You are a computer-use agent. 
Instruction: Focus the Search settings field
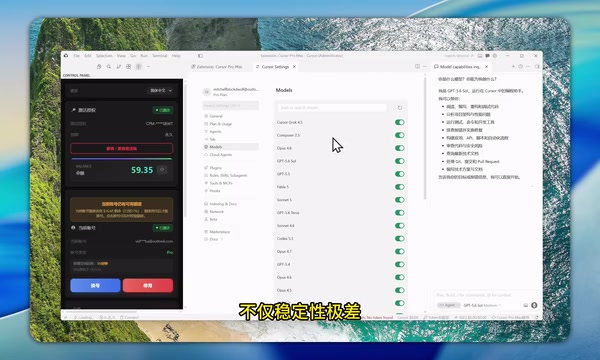230,105
